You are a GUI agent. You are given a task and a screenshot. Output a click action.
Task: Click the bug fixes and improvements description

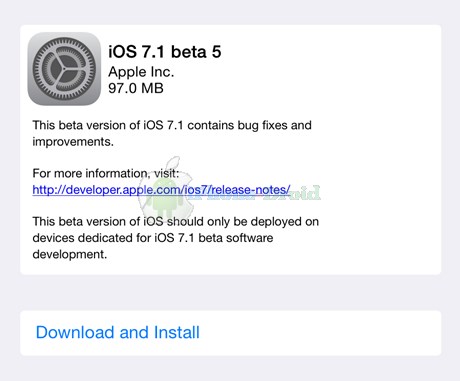click(x=172, y=133)
